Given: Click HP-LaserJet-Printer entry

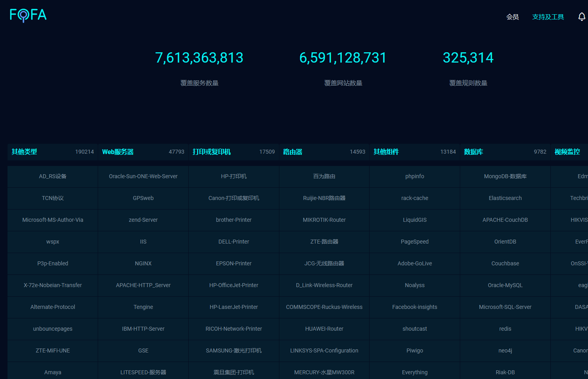Looking at the screenshot, I should (x=234, y=307).
